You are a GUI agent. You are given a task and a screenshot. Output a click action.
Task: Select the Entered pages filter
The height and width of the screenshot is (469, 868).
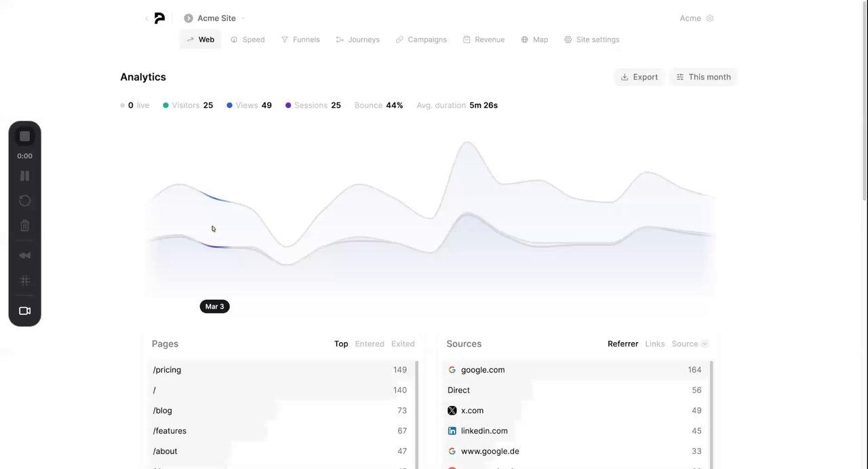[x=370, y=344]
